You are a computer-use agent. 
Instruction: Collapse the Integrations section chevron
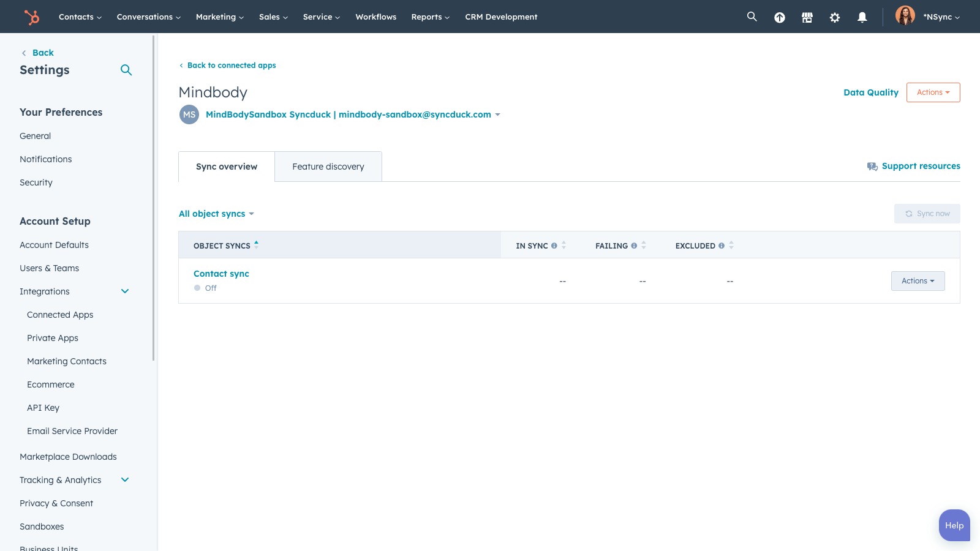click(125, 291)
